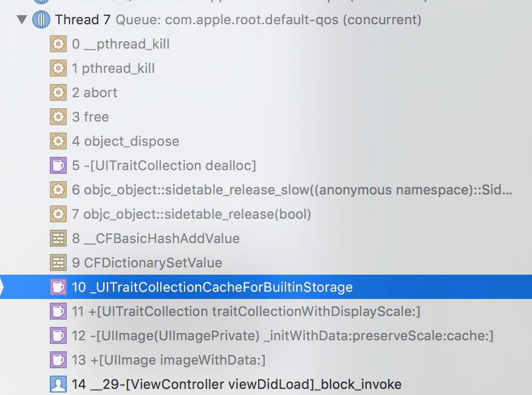Click gear icon beside object_dispose frame
This screenshot has height=395, width=532.
(x=58, y=141)
